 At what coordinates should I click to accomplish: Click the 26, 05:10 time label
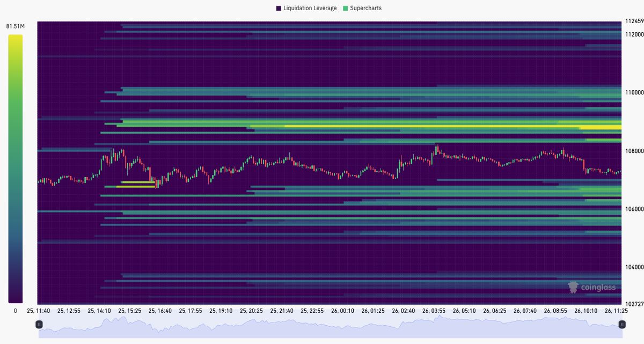[464, 311]
